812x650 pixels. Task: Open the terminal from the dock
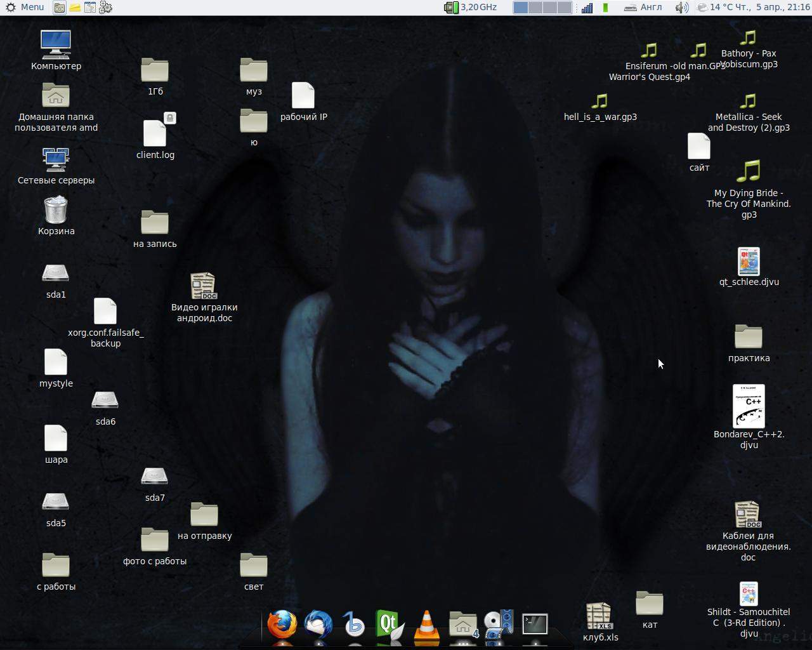click(535, 624)
